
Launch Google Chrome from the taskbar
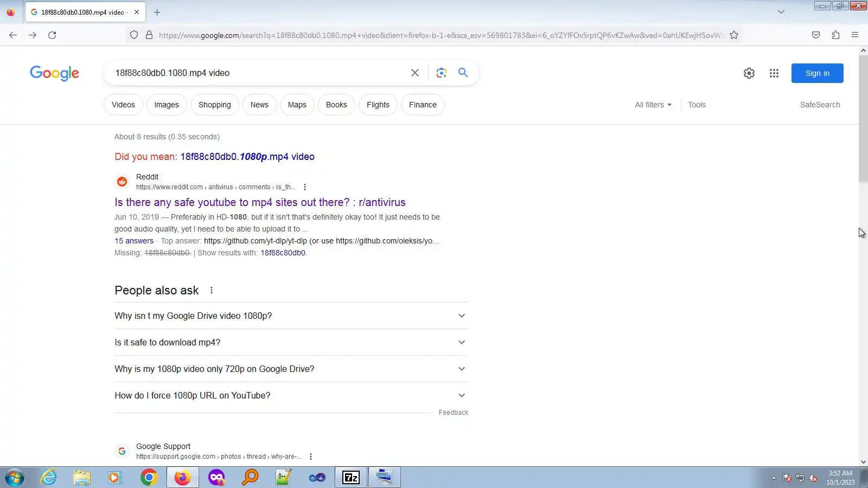point(149,478)
